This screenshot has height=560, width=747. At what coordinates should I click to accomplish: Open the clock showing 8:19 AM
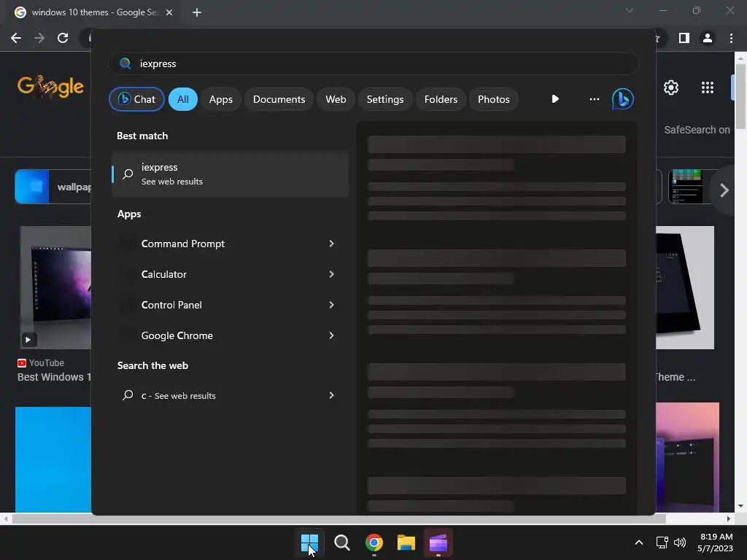(x=715, y=542)
